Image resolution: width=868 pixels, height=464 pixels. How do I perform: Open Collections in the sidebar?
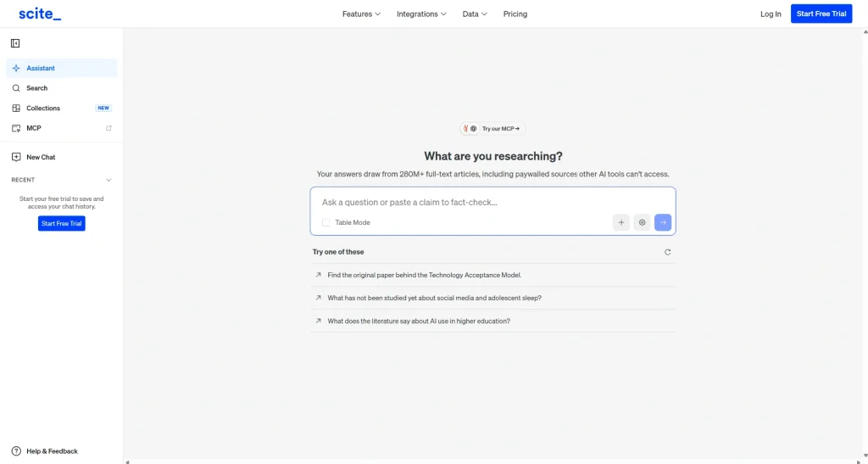click(x=61, y=108)
